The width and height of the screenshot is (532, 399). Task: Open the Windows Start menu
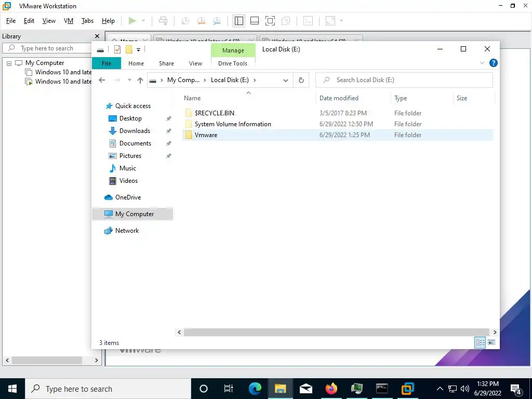tap(12, 389)
